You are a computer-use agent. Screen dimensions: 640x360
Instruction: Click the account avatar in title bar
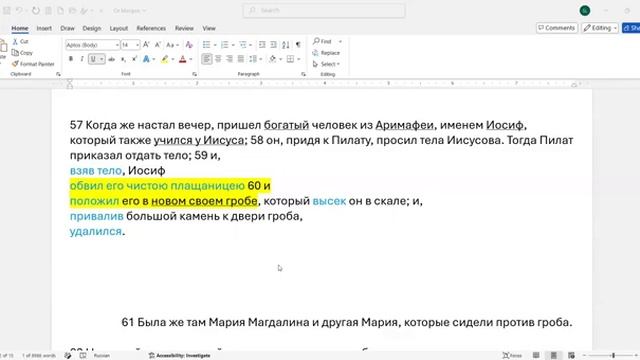tap(585, 11)
